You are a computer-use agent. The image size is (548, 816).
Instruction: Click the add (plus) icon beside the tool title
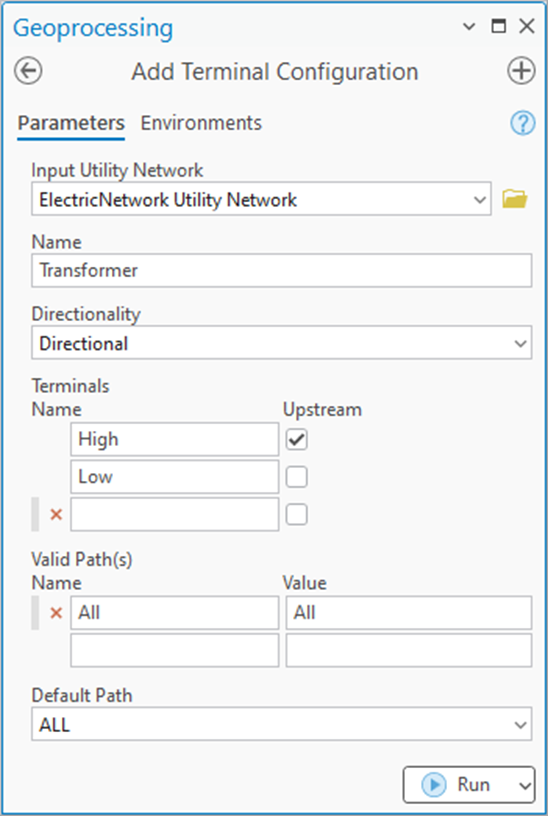(521, 71)
